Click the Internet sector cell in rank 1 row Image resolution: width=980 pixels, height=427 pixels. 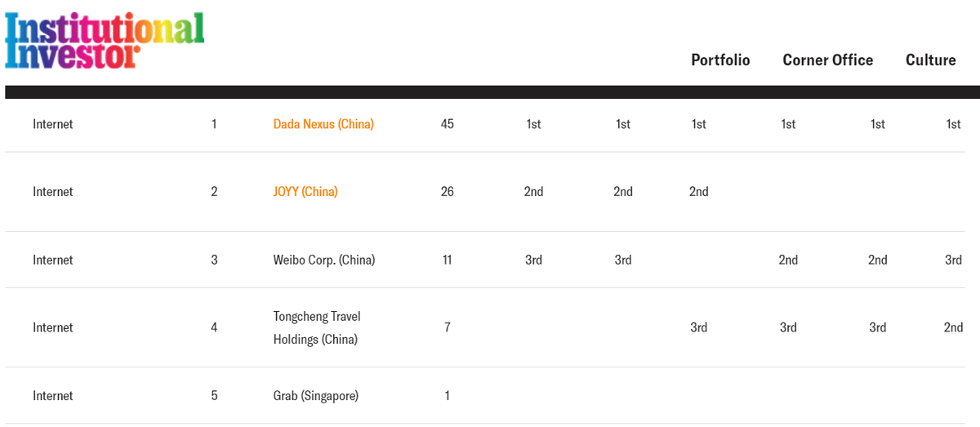[x=53, y=124]
